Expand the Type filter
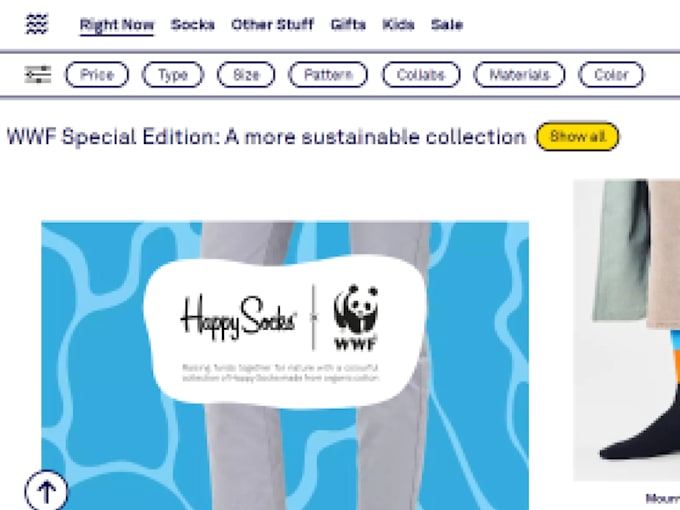 tap(173, 75)
